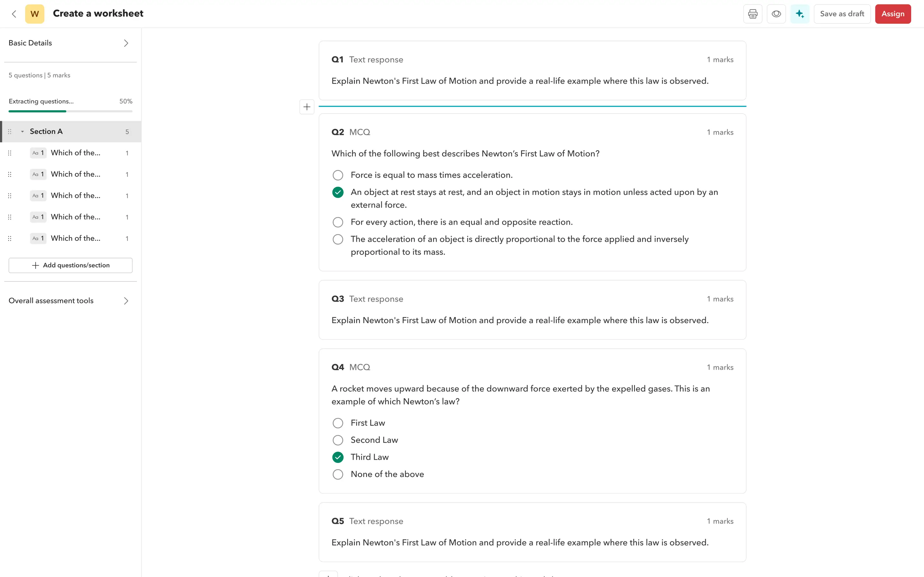
Task: Collapse Section A with its triangle
Action: tap(22, 132)
